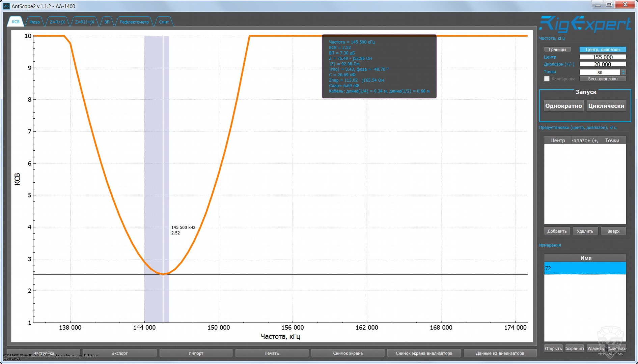Click the Весь диапазон button
The image size is (638, 364).
pos(603,79)
